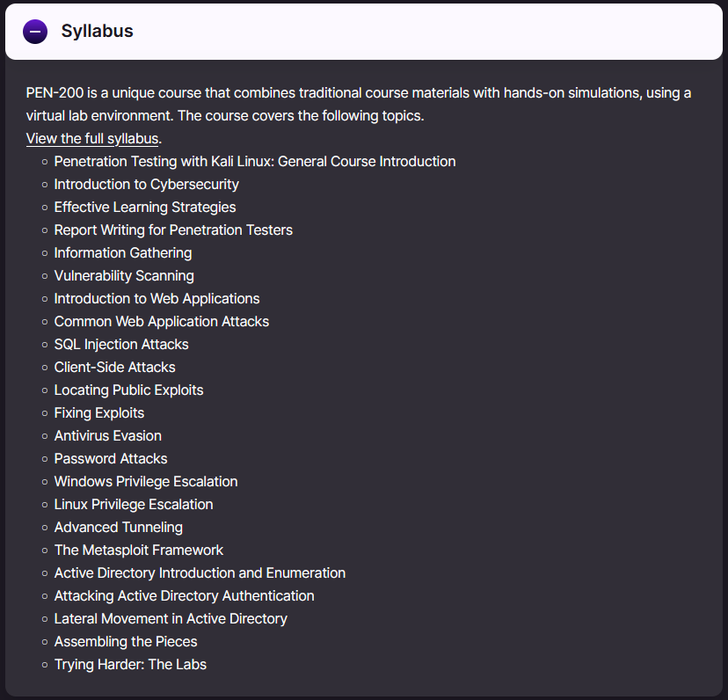This screenshot has height=700, width=728.
Task: Click 'Common Web Application Attacks' topic
Action: [x=162, y=322]
